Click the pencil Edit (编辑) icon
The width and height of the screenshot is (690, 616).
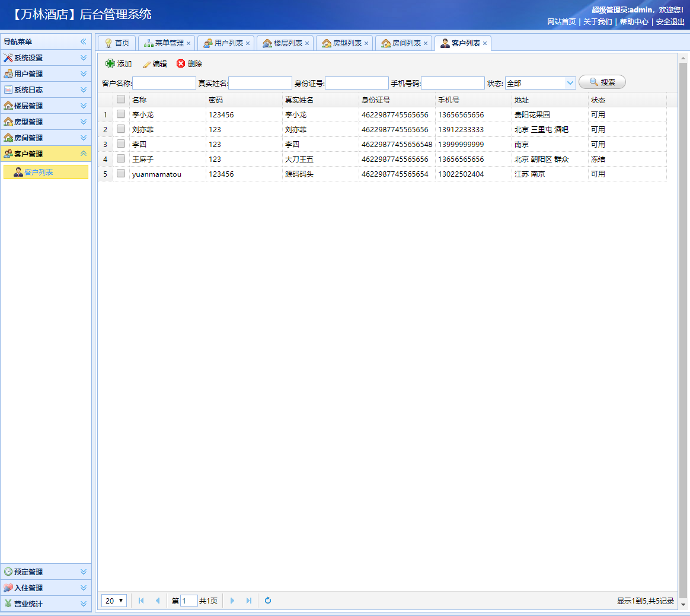[146, 64]
